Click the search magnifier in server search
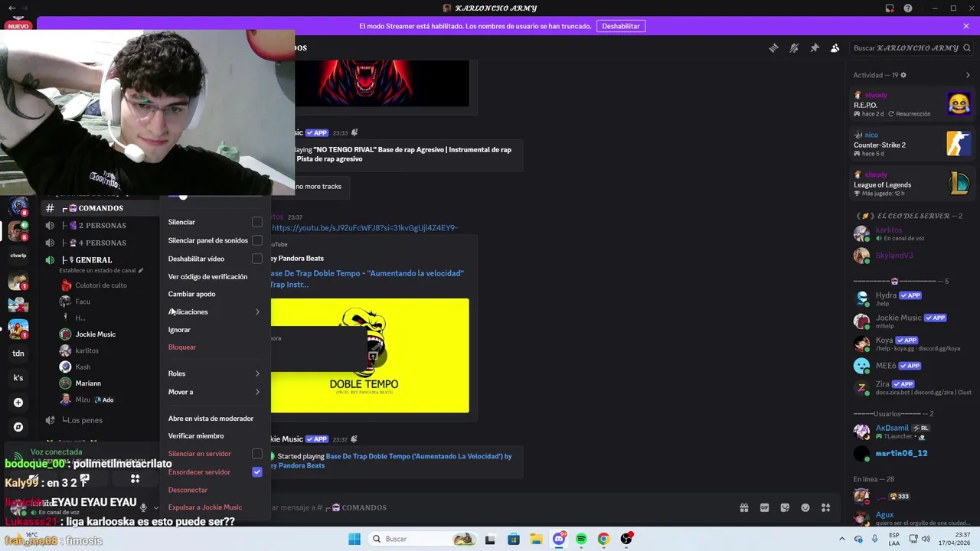 967,47
